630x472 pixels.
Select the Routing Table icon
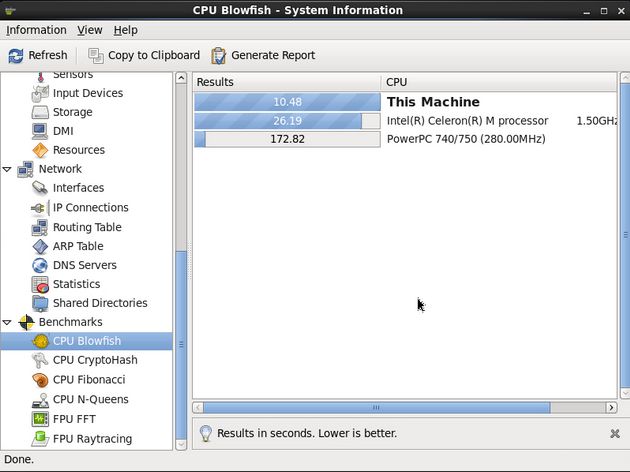40,227
